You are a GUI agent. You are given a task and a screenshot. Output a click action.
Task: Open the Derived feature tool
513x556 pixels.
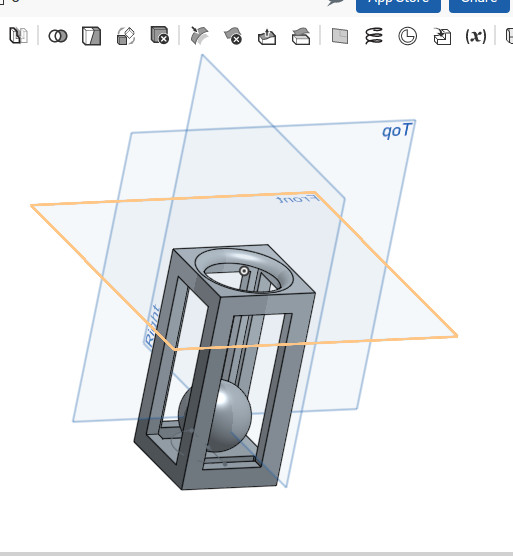click(x=442, y=37)
